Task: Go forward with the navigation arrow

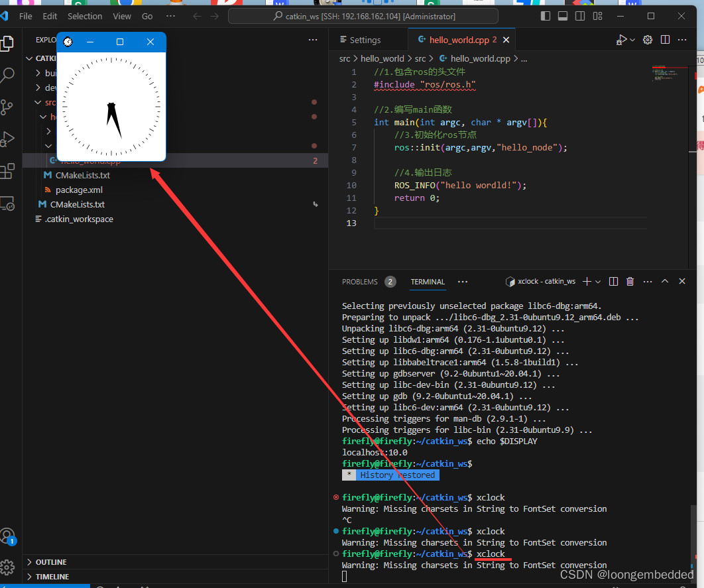Action: click(x=215, y=16)
